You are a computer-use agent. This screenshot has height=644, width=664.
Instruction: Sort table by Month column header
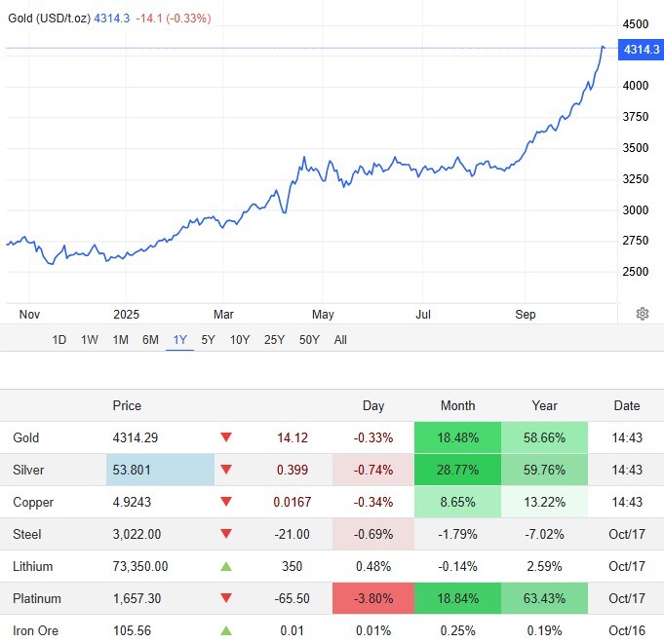pyautogui.click(x=457, y=406)
